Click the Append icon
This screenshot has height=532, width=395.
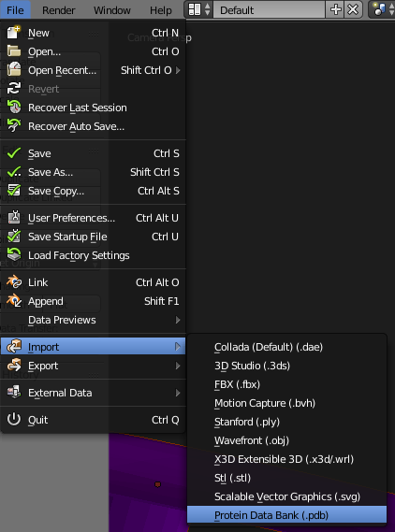[14, 301]
